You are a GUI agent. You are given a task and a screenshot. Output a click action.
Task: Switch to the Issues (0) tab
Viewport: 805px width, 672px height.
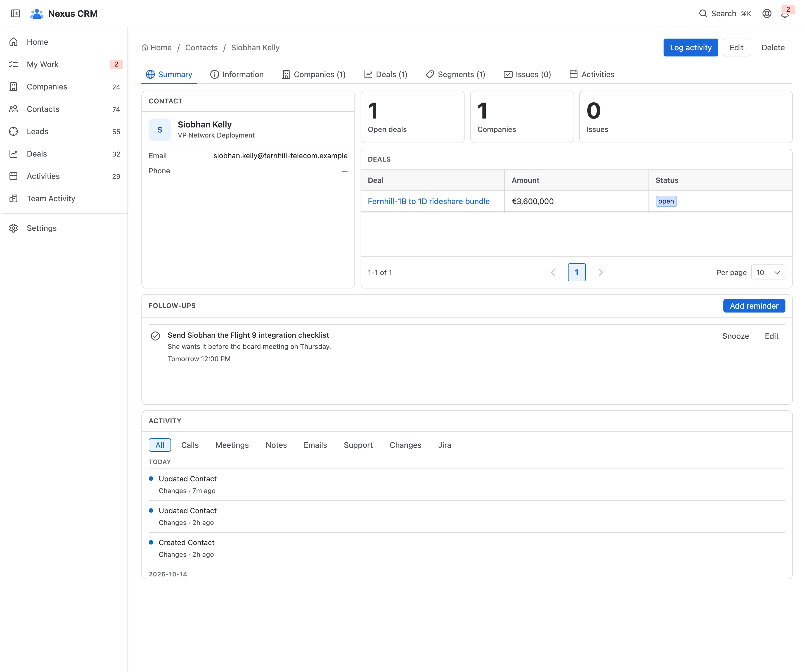point(527,74)
